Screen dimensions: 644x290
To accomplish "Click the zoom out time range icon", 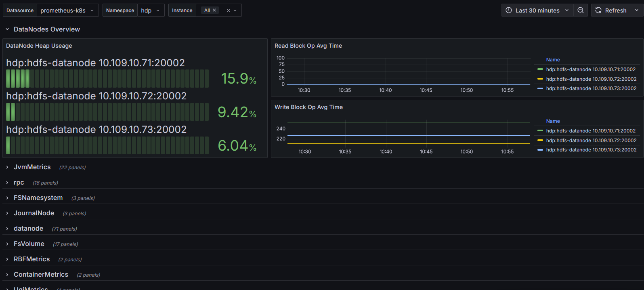I will [580, 11].
